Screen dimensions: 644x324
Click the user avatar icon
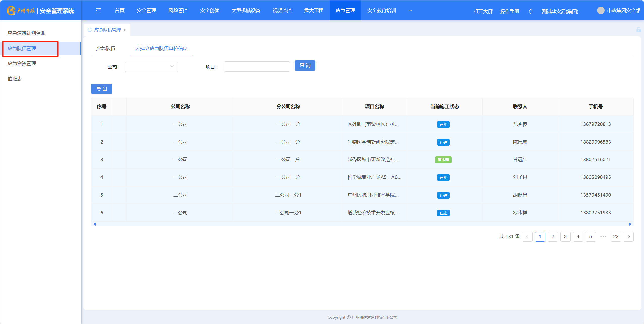[x=601, y=10]
